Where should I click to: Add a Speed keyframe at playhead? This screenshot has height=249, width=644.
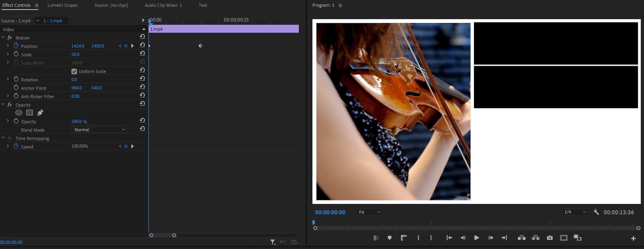(x=126, y=146)
